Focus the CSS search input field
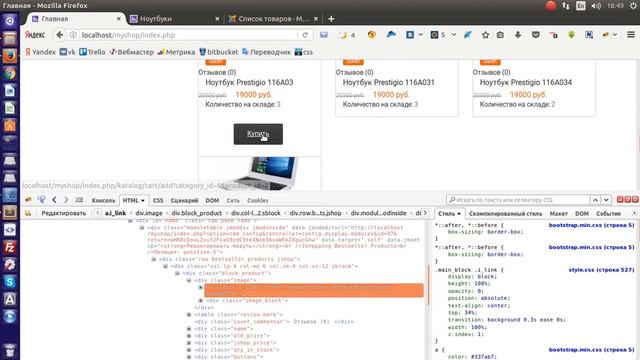The width and height of the screenshot is (640, 360). pos(518,200)
